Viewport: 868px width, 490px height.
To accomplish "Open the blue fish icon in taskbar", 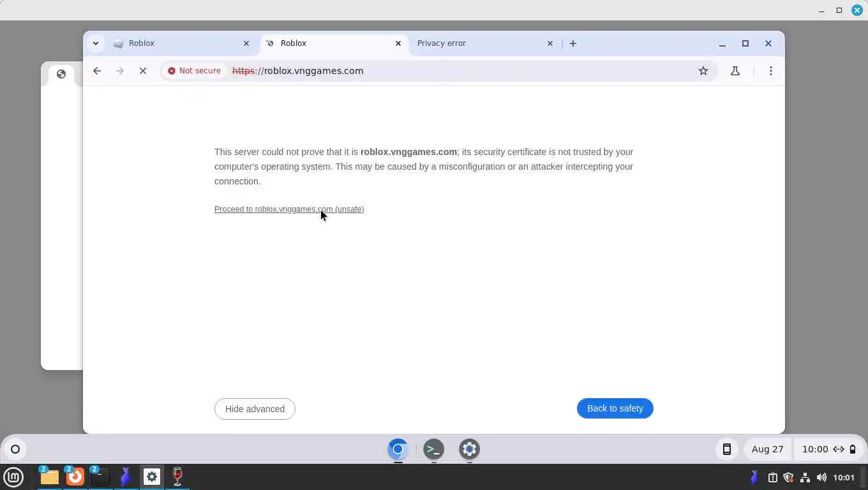I will [x=126, y=477].
